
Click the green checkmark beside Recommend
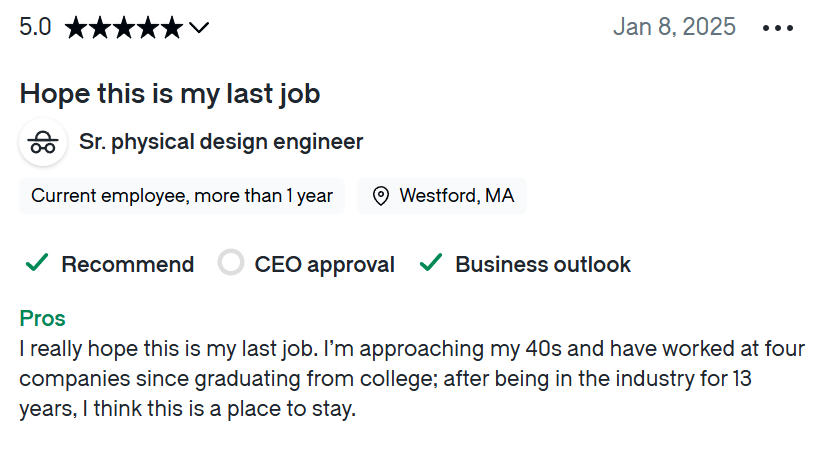37,264
